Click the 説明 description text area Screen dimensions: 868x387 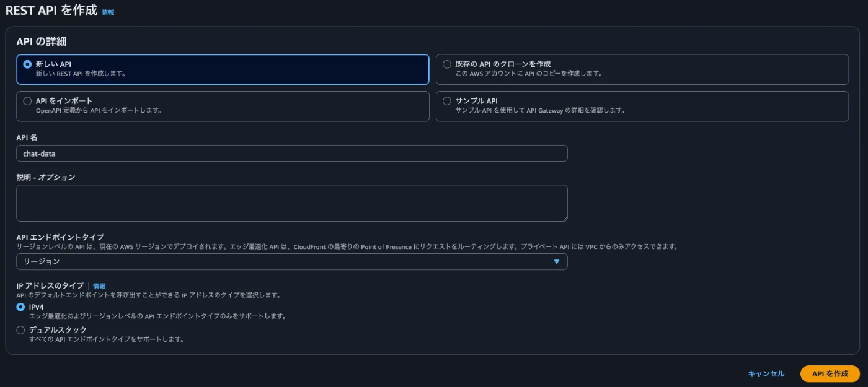coord(292,203)
